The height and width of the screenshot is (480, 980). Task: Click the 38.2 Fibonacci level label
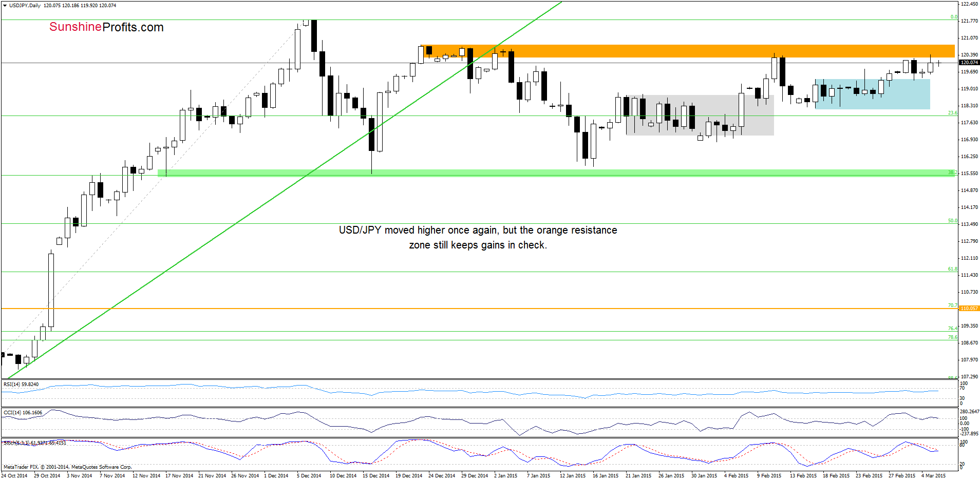[x=952, y=172]
